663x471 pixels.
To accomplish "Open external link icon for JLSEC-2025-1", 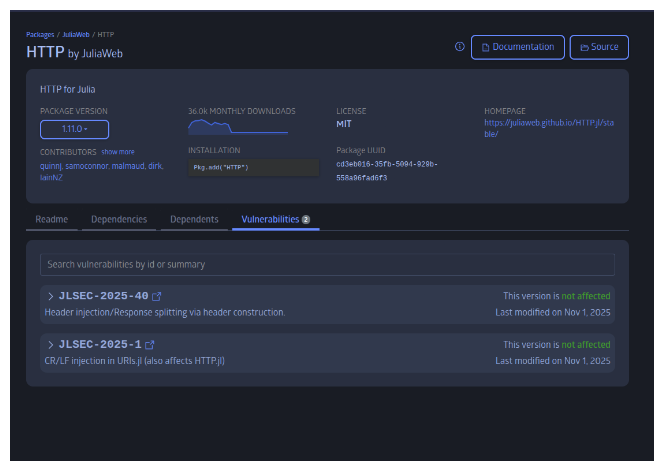I will [x=150, y=345].
